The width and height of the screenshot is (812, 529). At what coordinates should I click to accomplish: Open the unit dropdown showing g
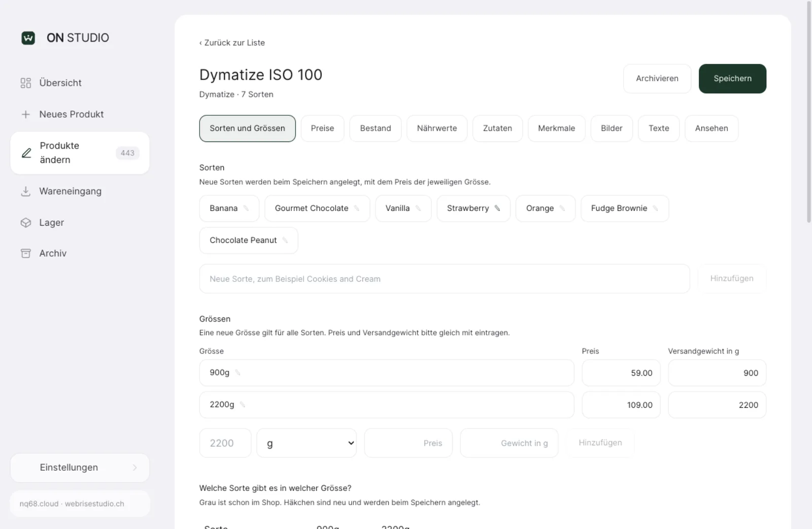(x=307, y=443)
